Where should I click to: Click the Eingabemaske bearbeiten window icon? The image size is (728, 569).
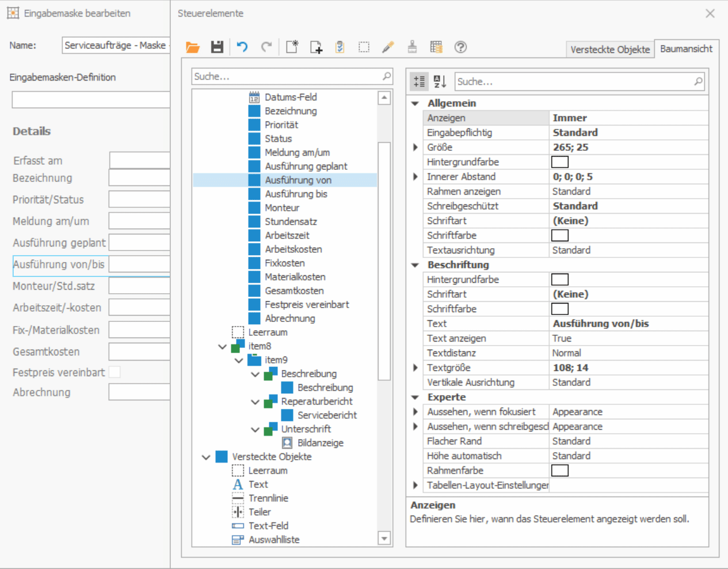(x=13, y=13)
